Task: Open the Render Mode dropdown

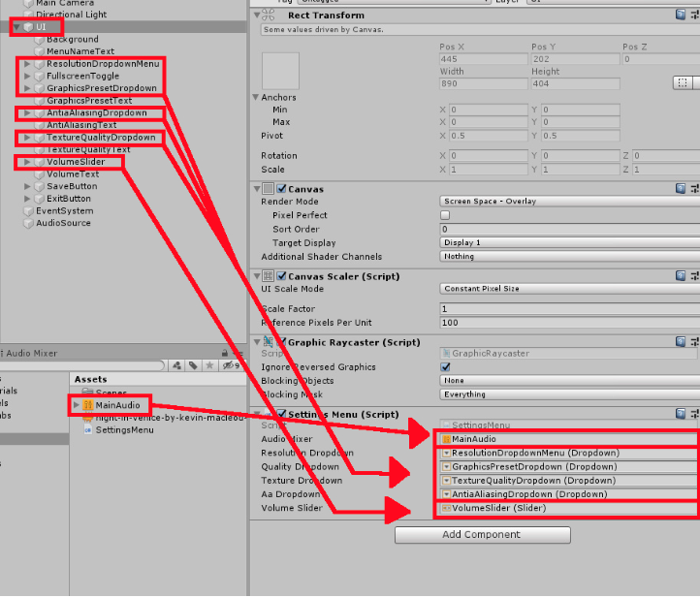Action: [567, 202]
